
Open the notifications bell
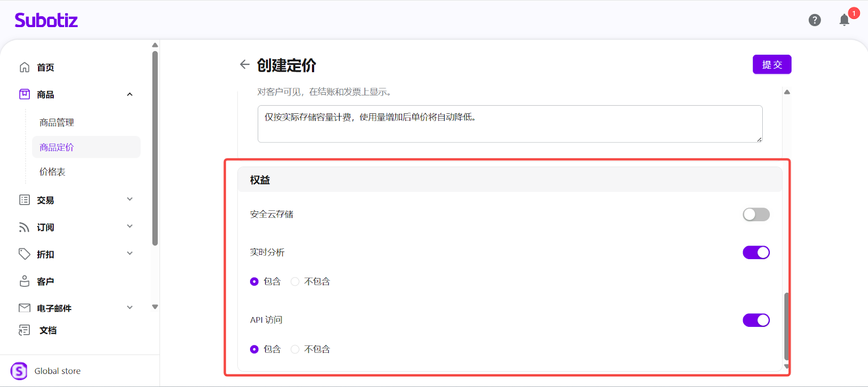pos(844,21)
